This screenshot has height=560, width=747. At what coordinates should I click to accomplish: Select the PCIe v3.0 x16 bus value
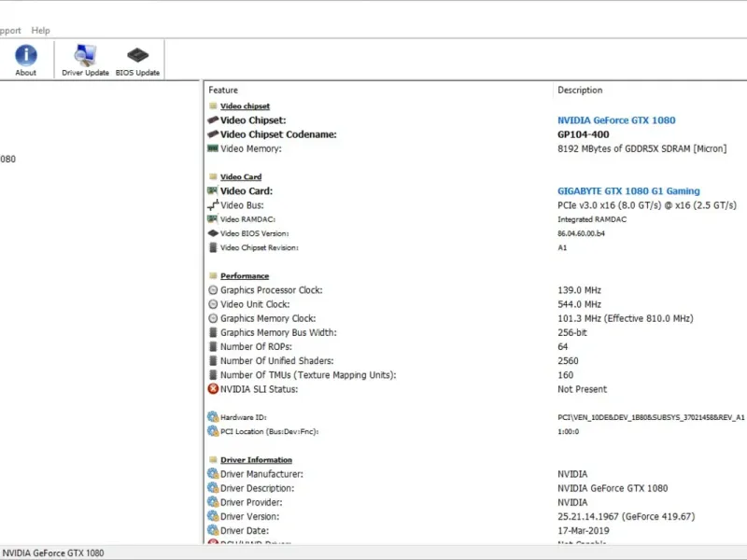(x=647, y=205)
